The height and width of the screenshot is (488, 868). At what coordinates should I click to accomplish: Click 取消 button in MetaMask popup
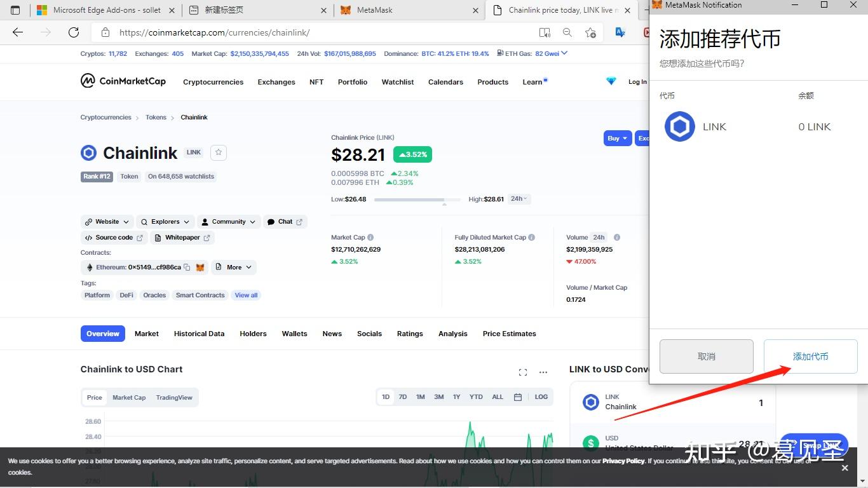point(707,356)
